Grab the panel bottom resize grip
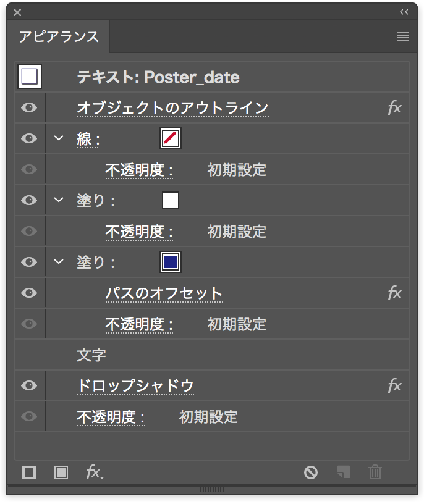 211,489
